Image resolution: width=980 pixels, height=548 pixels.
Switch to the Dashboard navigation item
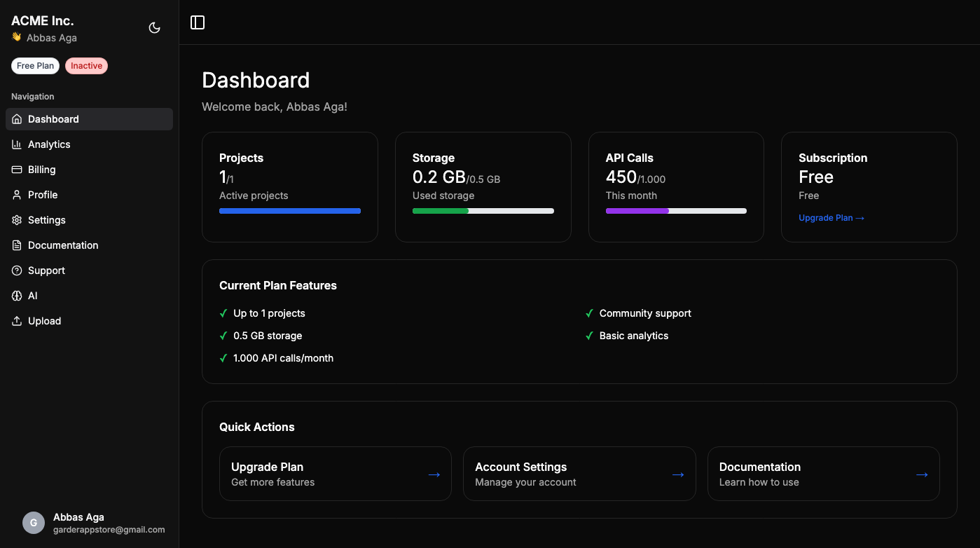pyautogui.click(x=54, y=119)
